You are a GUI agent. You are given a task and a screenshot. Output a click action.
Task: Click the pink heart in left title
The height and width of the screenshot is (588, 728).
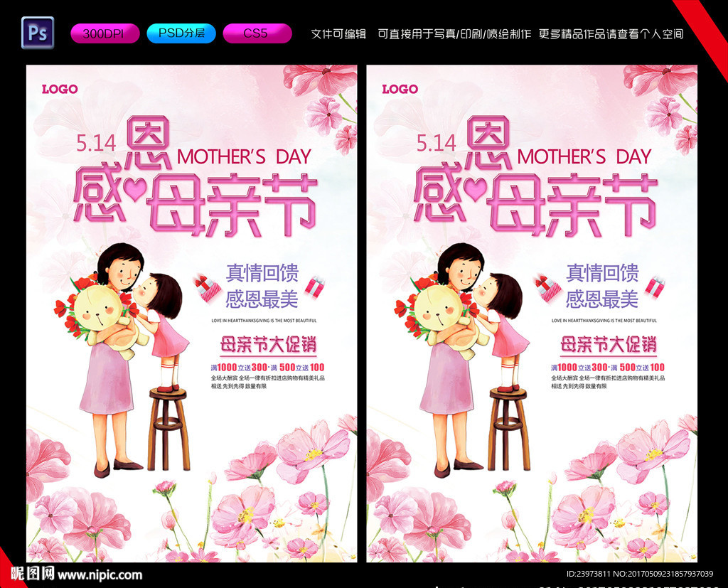point(135,188)
